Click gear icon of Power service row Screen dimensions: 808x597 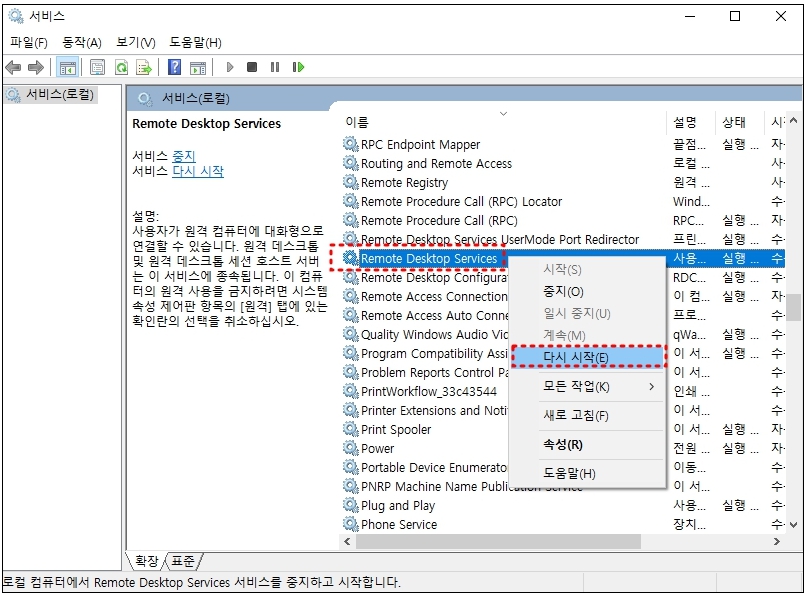pos(350,448)
